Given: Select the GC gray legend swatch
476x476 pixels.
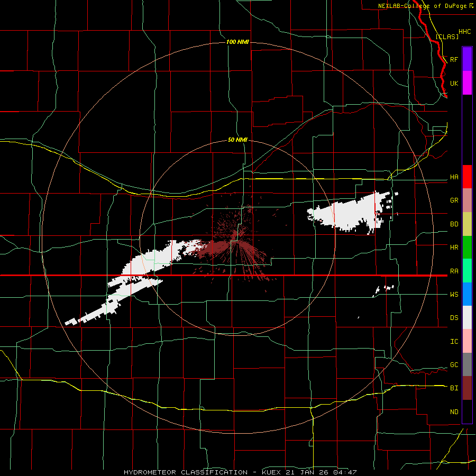Looking at the screenshot, I should click(x=467, y=364).
